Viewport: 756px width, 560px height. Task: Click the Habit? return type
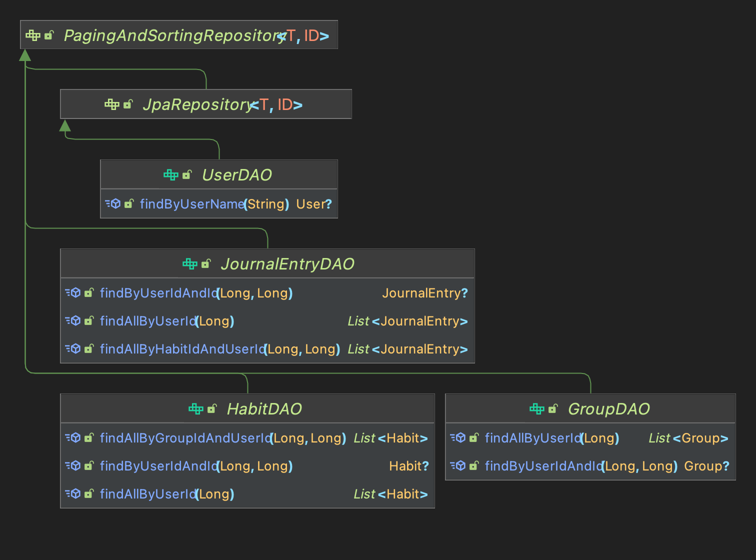pos(409,466)
